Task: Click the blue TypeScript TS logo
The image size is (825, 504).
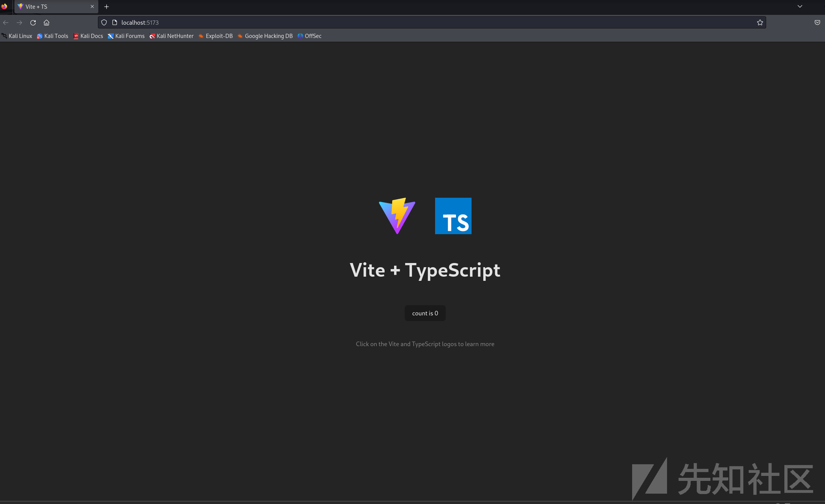Action: tap(453, 216)
